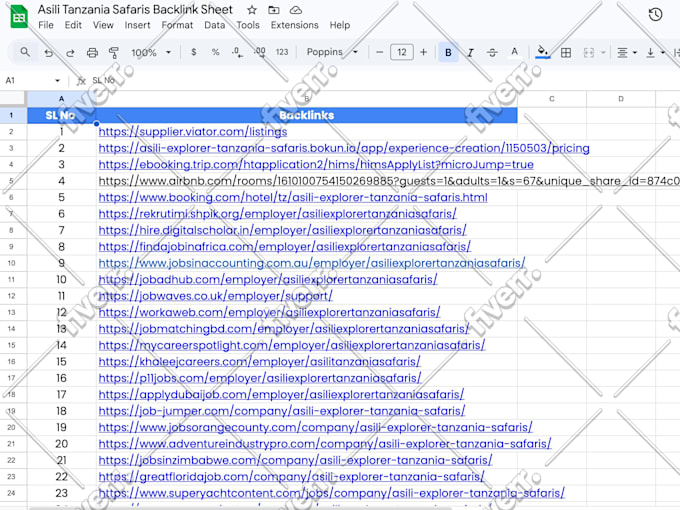Select row 24 header

coord(11,493)
